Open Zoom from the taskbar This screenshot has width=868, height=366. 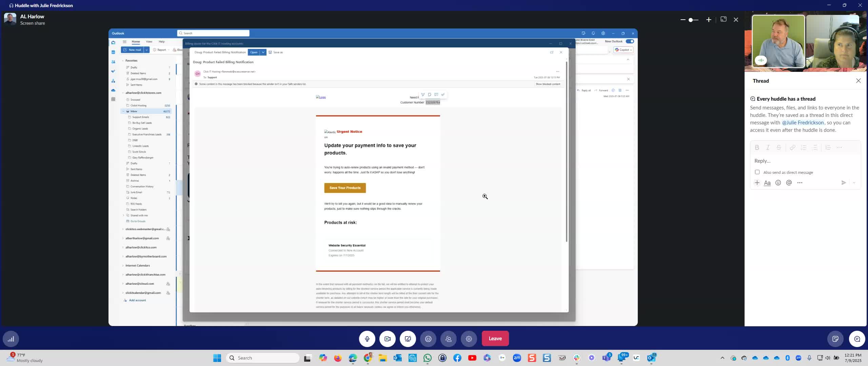pyautogui.click(x=517, y=358)
